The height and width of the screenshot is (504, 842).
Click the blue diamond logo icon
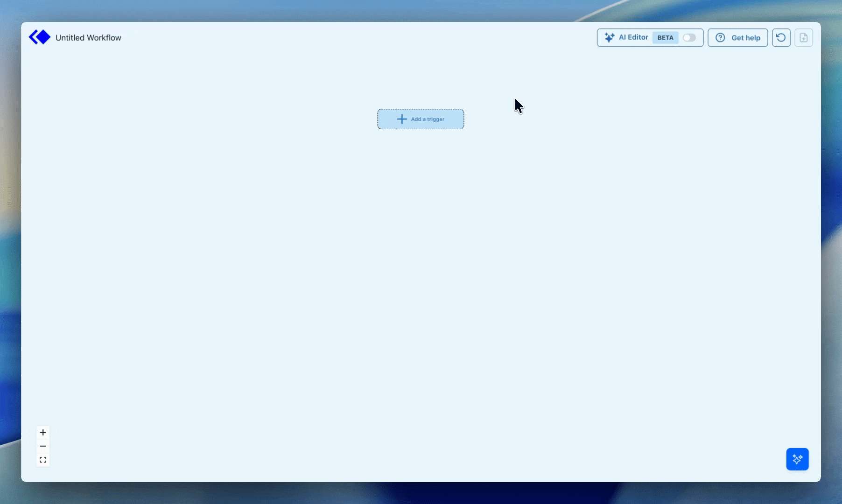40,37
